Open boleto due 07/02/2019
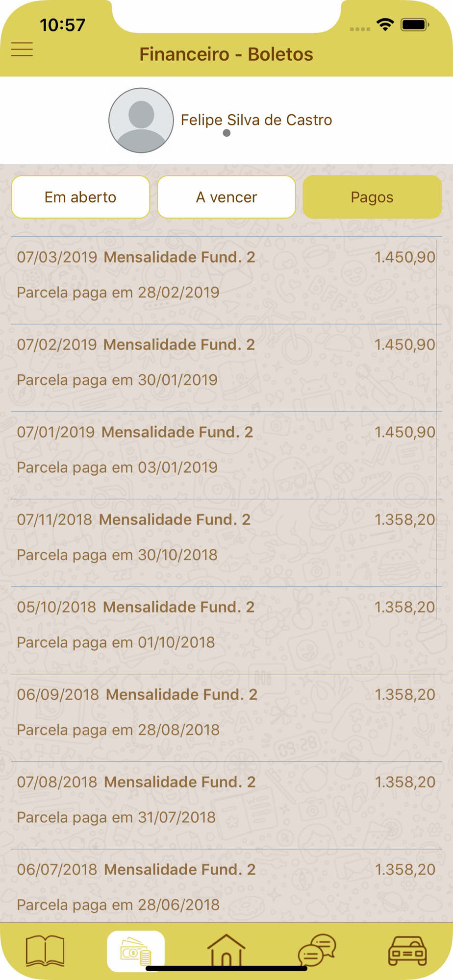The height and width of the screenshot is (980, 453). 226,368
